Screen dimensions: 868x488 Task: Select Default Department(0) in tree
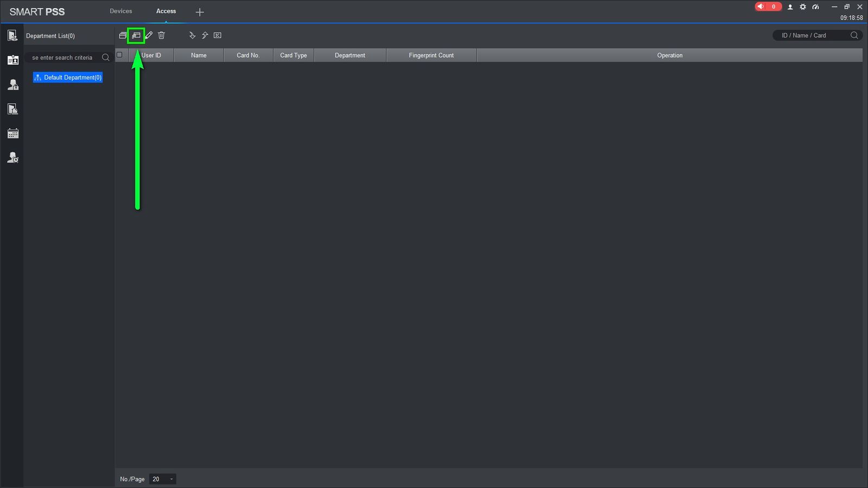pyautogui.click(x=68, y=78)
